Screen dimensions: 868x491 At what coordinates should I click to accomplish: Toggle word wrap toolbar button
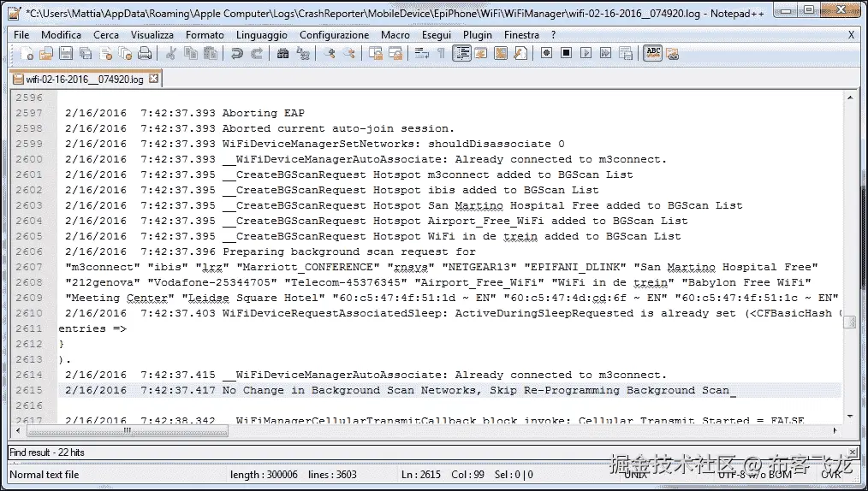tap(422, 54)
